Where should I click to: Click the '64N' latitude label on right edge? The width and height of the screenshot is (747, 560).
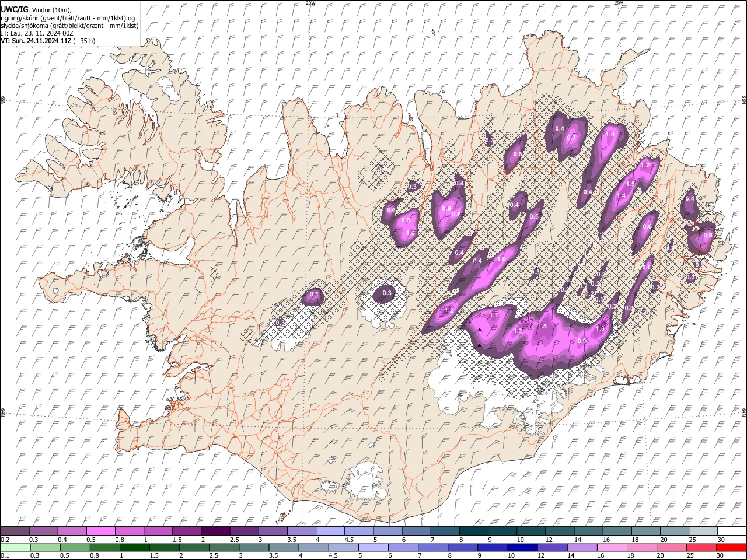click(744, 412)
